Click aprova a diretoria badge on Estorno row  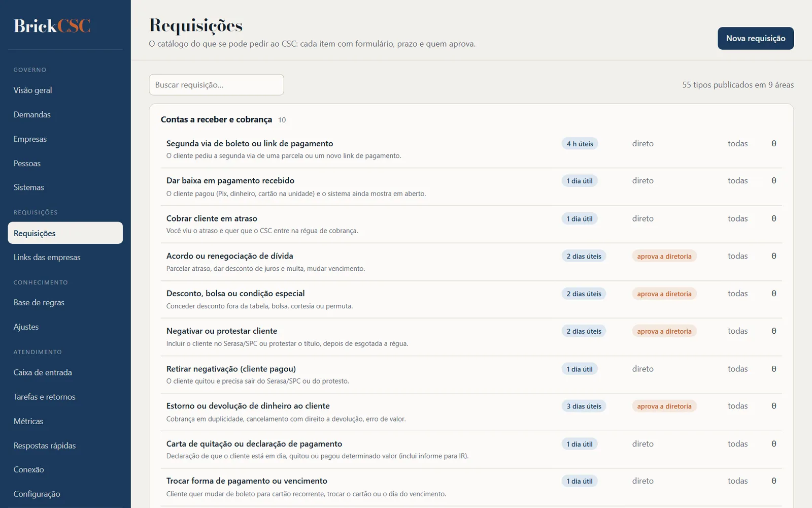[x=664, y=406]
